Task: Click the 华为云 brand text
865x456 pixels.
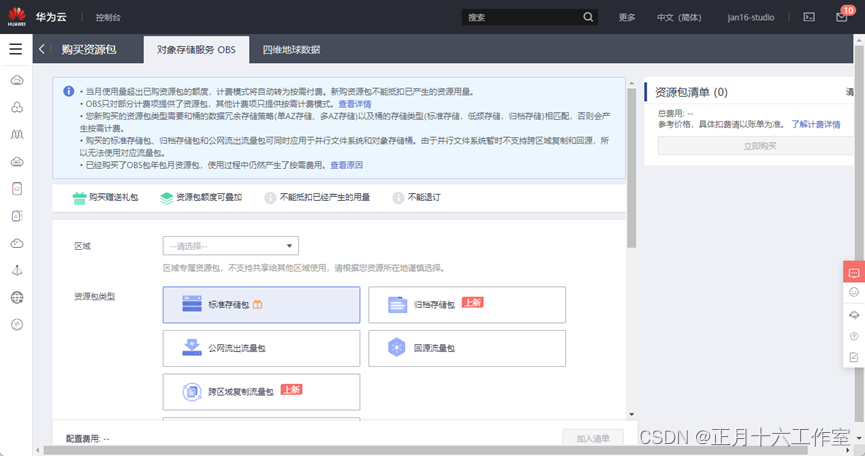Action: 51,17
